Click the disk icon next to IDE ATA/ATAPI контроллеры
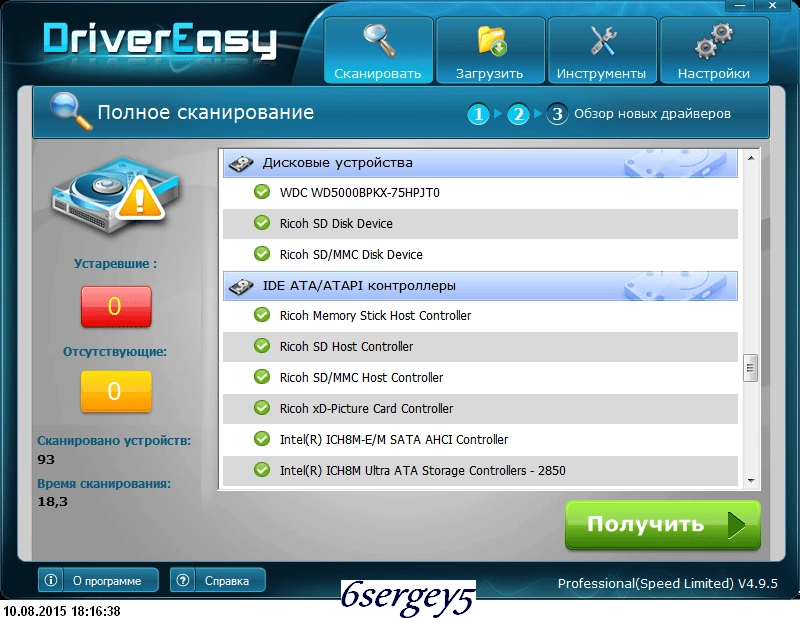Screen dimensions: 800x618 coord(241,286)
